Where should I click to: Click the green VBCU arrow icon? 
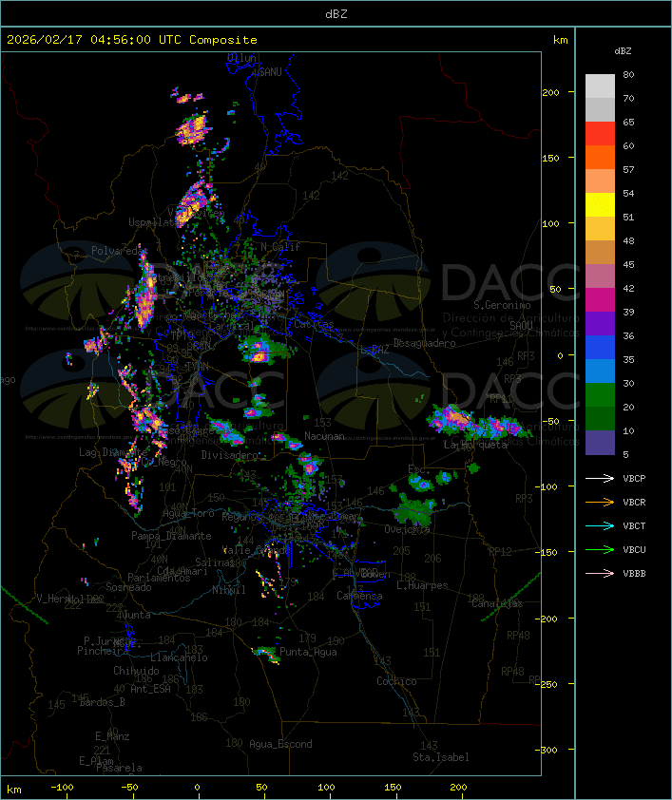(600, 549)
